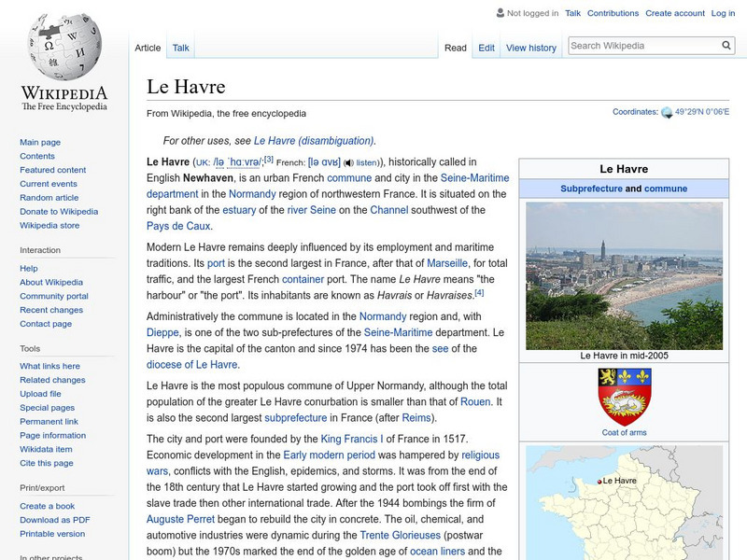
Task: Open Contact page link
Action: tap(46, 323)
